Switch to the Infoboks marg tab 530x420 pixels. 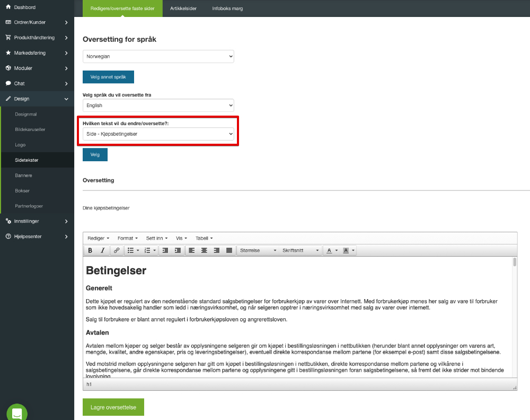[227, 8]
